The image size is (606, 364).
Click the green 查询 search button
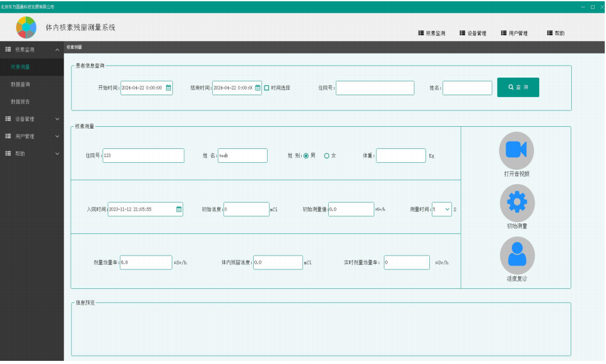pos(518,87)
